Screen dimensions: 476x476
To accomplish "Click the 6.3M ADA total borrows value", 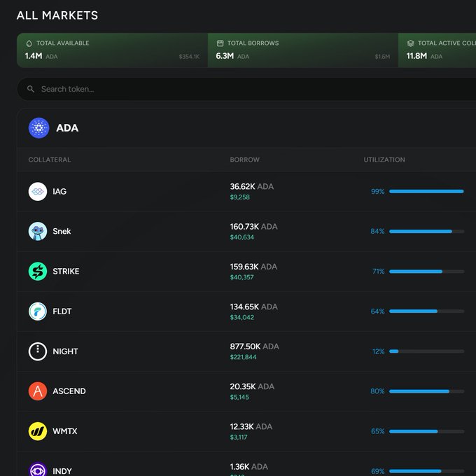I will pyautogui.click(x=232, y=56).
